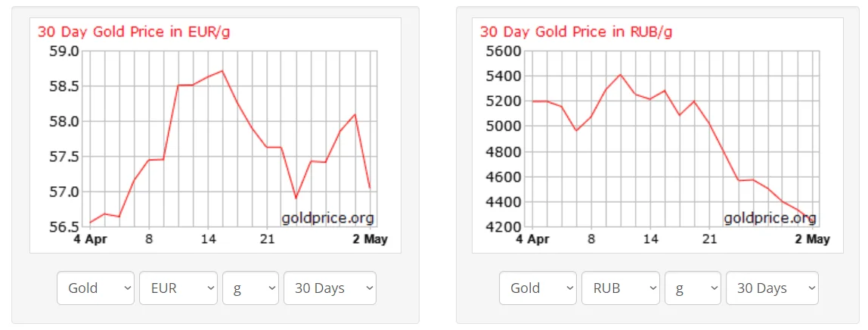Click the 5400 peak of the RUB price line
868x330 pixels.
620,74
